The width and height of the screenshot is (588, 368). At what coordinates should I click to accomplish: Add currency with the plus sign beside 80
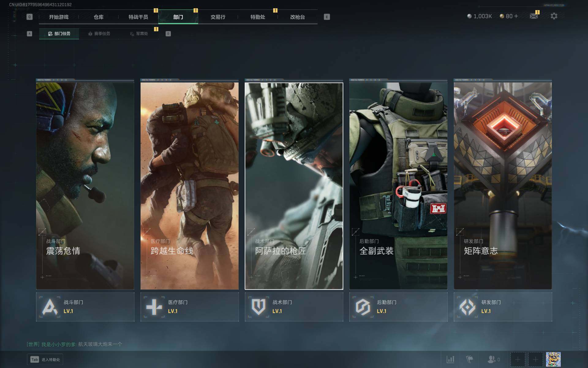[516, 16]
